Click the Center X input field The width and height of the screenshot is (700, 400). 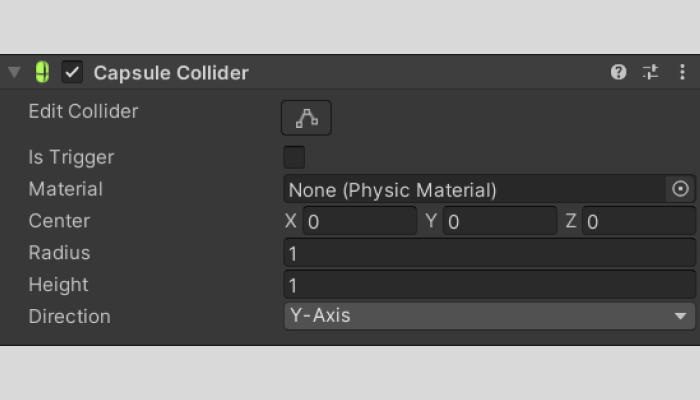click(x=359, y=221)
